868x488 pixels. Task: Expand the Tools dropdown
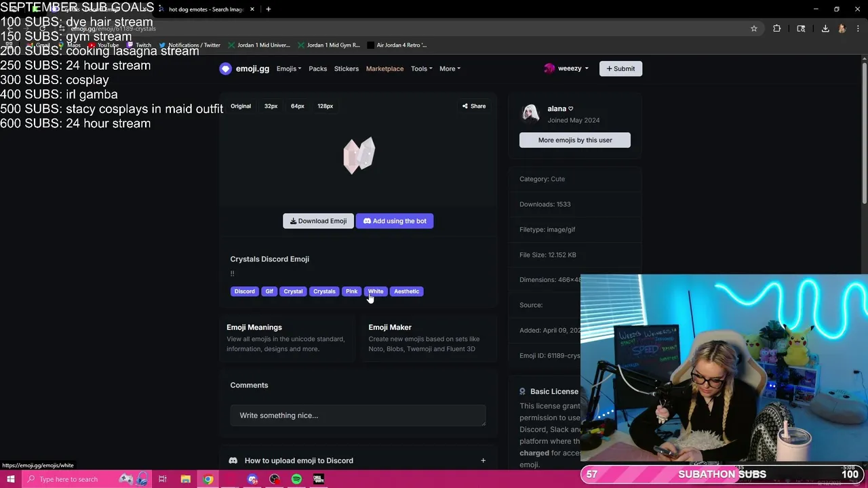(x=421, y=68)
